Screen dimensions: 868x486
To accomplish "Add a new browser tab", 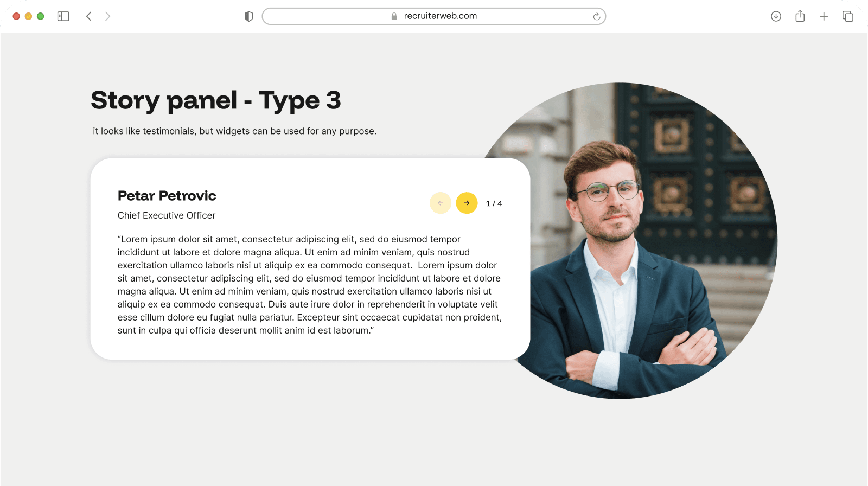I will click(x=824, y=16).
